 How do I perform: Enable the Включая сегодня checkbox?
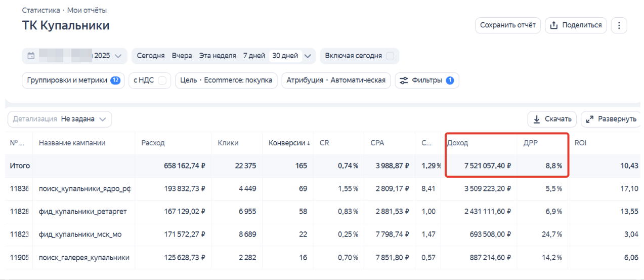tap(390, 56)
